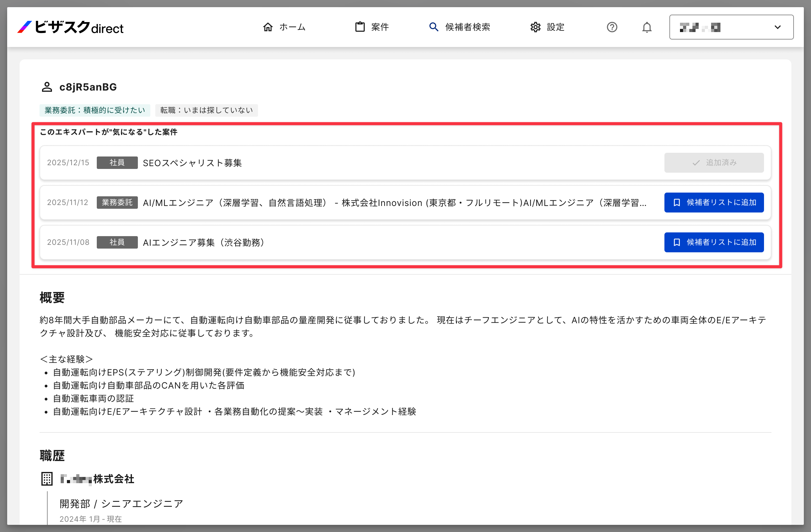Click the 職歴 heading

pos(52,456)
